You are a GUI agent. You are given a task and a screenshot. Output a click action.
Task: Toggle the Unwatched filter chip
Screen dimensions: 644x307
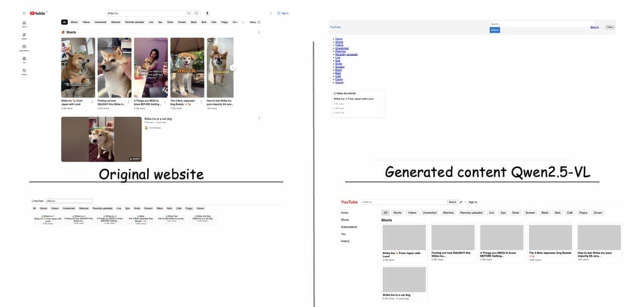click(x=100, y=22)
